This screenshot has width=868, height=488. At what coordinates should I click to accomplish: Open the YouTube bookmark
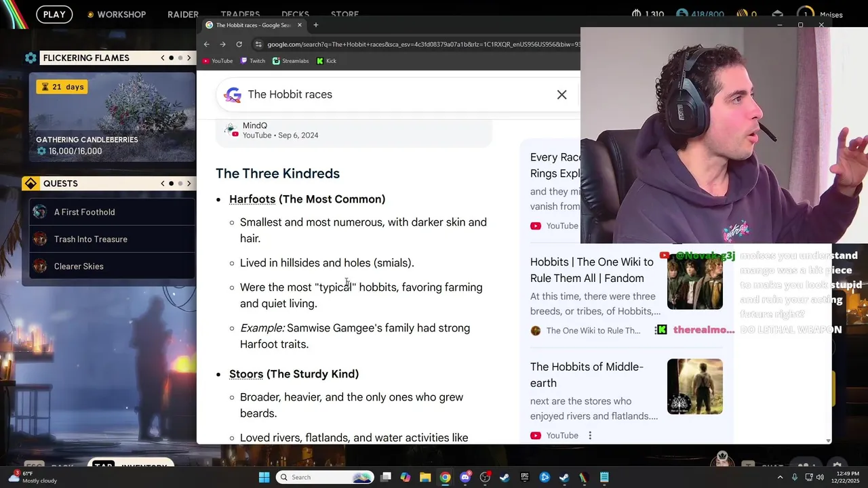(218, 61)
